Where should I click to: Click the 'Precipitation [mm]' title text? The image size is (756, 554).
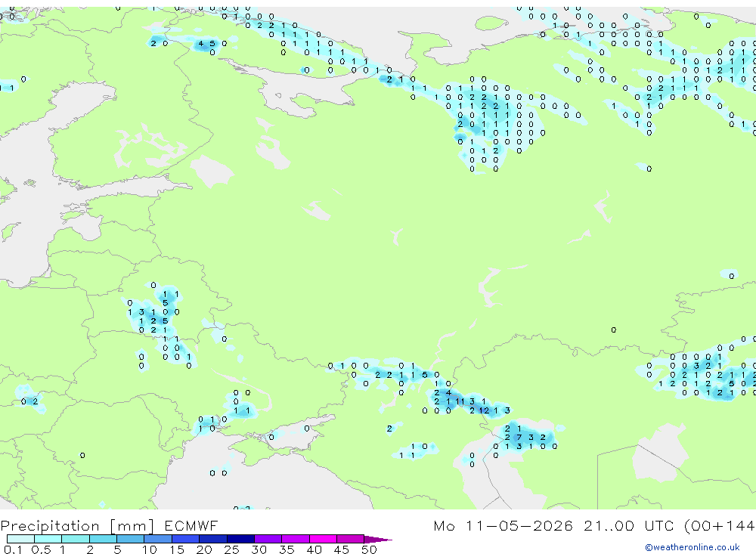point(77,526)
